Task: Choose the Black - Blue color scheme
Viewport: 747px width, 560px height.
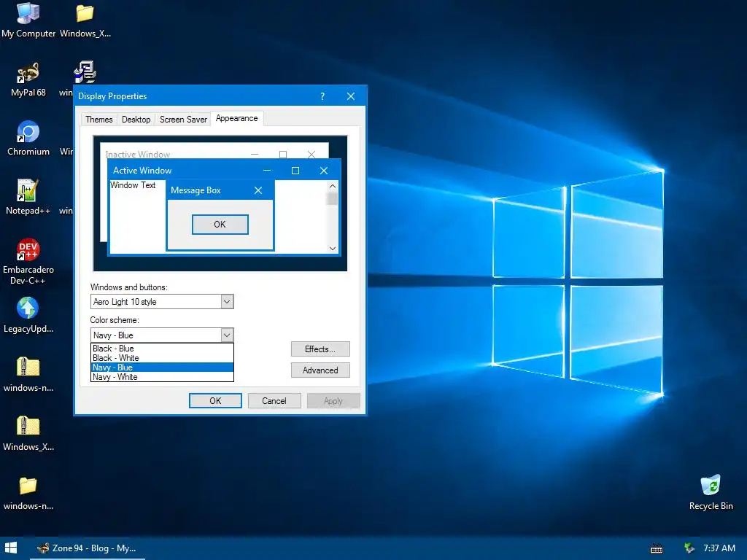Action: coord(162,349)
